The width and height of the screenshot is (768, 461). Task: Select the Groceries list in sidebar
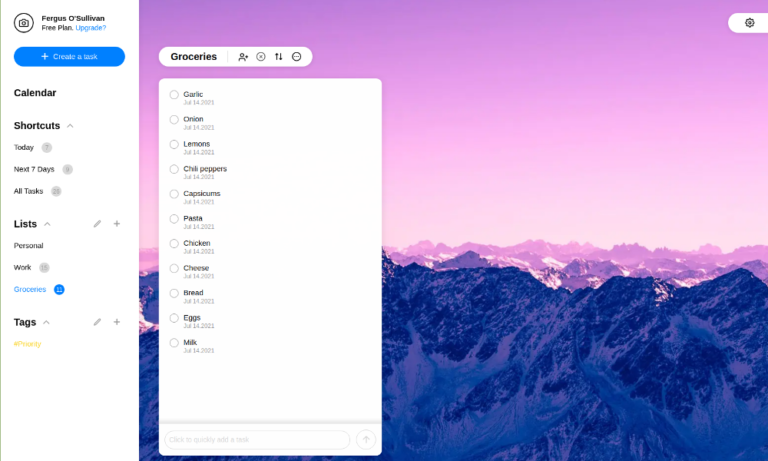point(30,290)
